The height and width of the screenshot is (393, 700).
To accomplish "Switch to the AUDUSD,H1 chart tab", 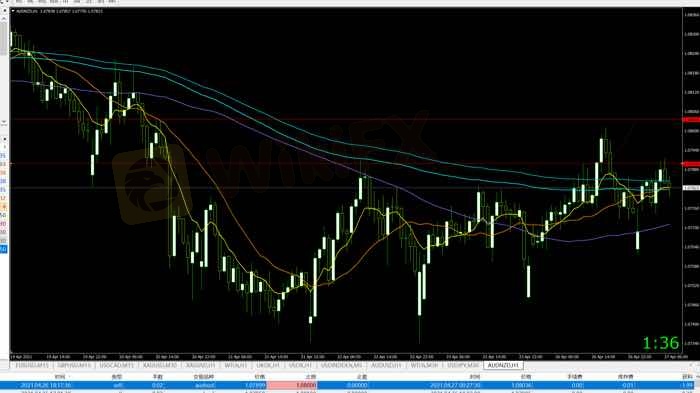I will point(387,365).
